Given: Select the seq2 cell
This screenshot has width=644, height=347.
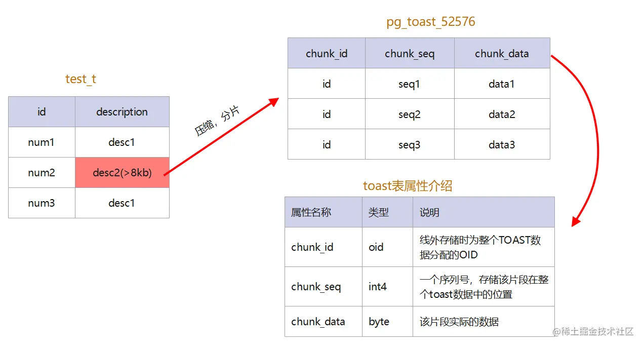Looking at the screenshot, I should 410,114.
